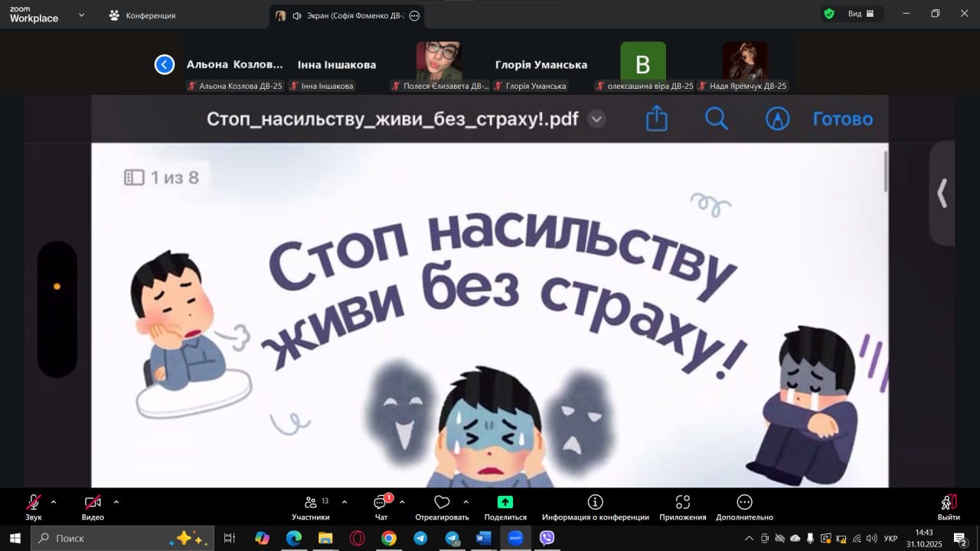Viewport: 980px width, 551px height.
Task: Click the Share screen icon
Action: (x=505, y=507)
